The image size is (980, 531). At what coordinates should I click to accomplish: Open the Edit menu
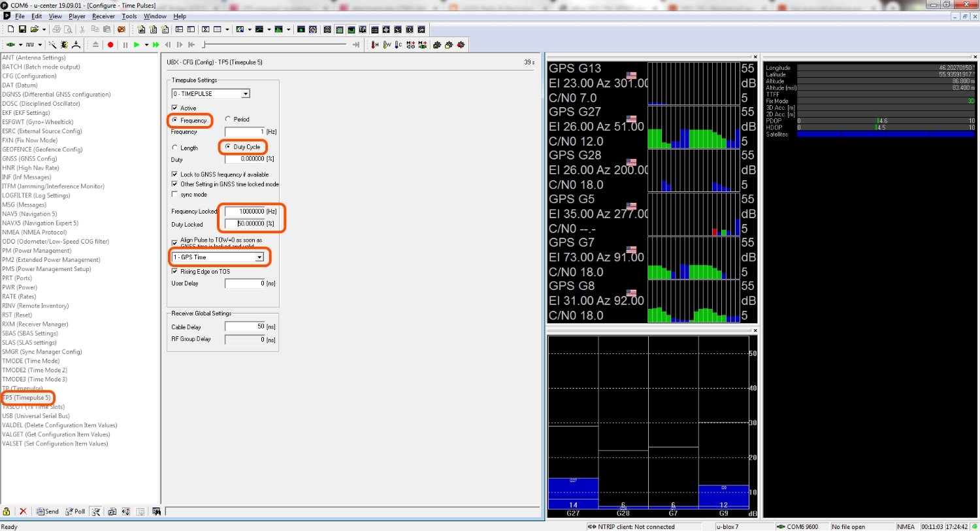37,16
